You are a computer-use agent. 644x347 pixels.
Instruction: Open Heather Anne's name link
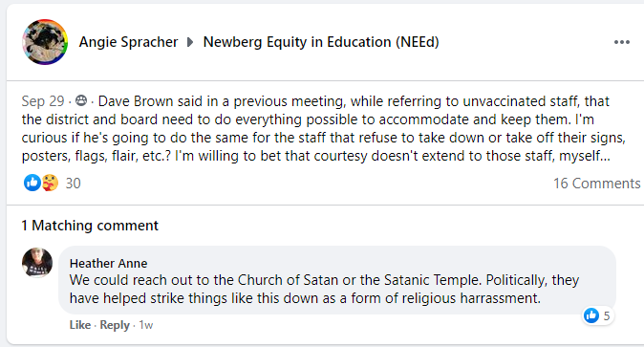[x=108, y=263]
